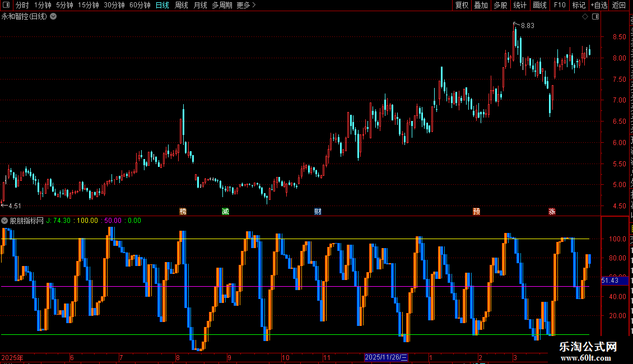Click the 多股 multi-stock button

pos(500,5)
